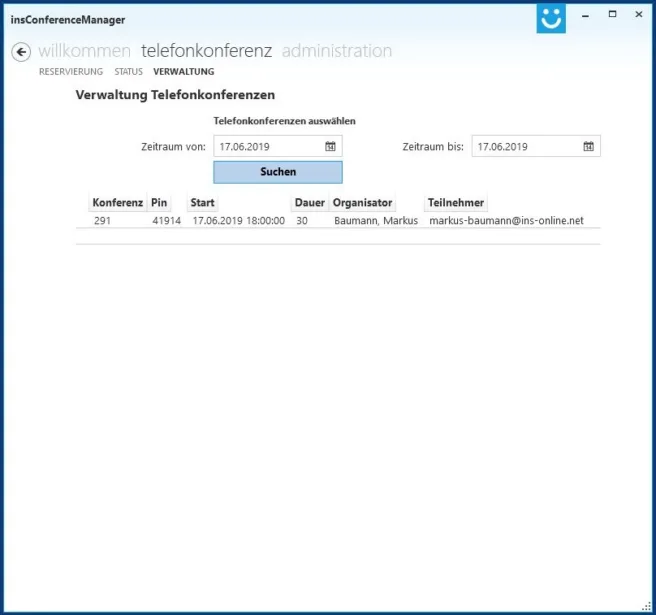Click the blue smiley face icon
The width and height of the screenshot is (656, 615).
pyautogui.click(x=551, y=18)
